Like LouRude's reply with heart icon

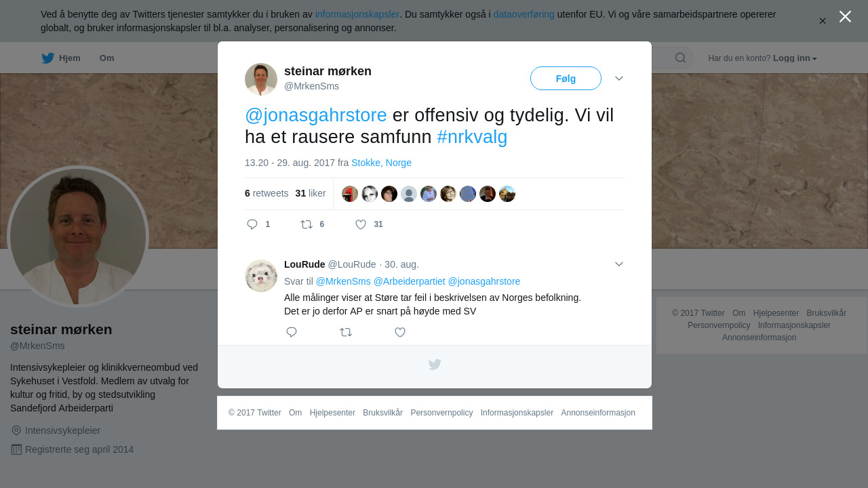pyautogui.click(x=400, y=332)
